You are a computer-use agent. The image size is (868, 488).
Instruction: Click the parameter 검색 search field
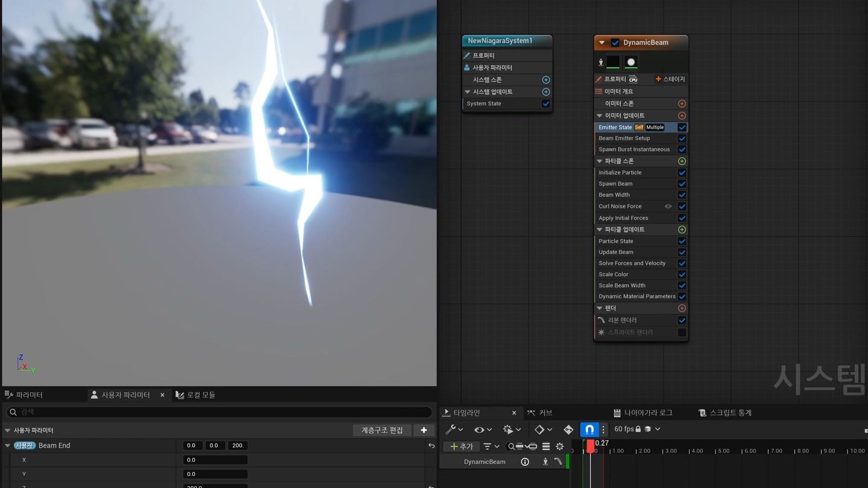pos(219,412)
